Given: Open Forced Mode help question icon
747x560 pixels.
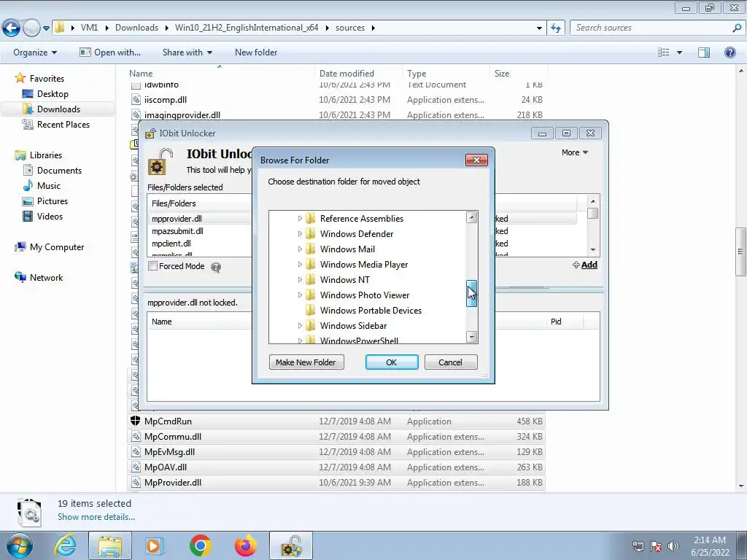Looking at the screenshot, I should point(216,267).
